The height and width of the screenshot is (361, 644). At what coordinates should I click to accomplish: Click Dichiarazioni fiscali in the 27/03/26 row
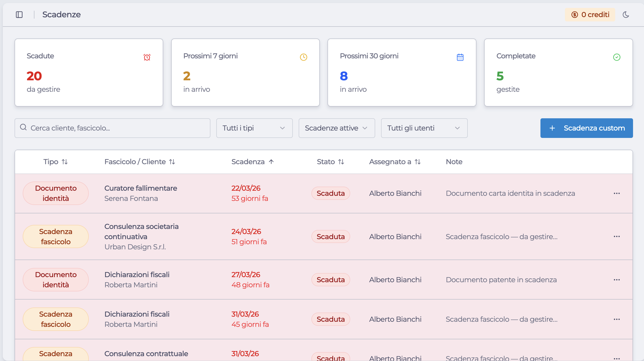[x=137, y=275]
